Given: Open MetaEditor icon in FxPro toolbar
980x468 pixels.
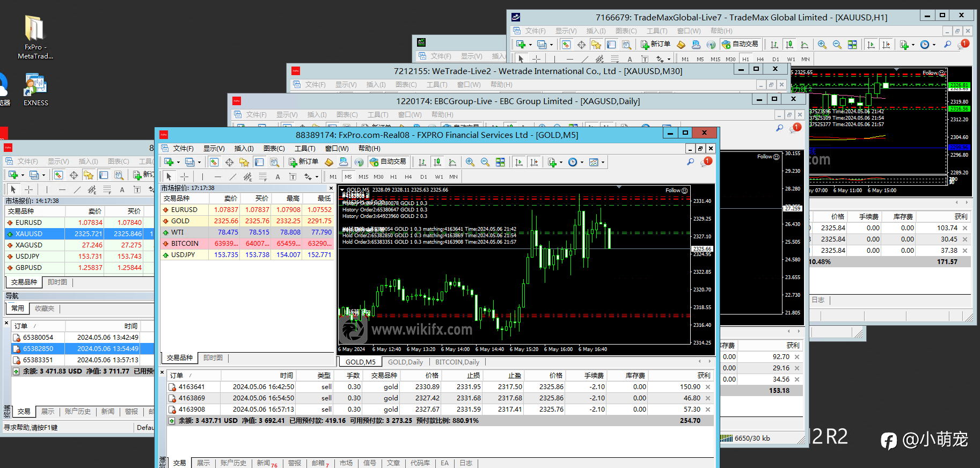Looking at the screenshot, I should (x=329, y=162).
